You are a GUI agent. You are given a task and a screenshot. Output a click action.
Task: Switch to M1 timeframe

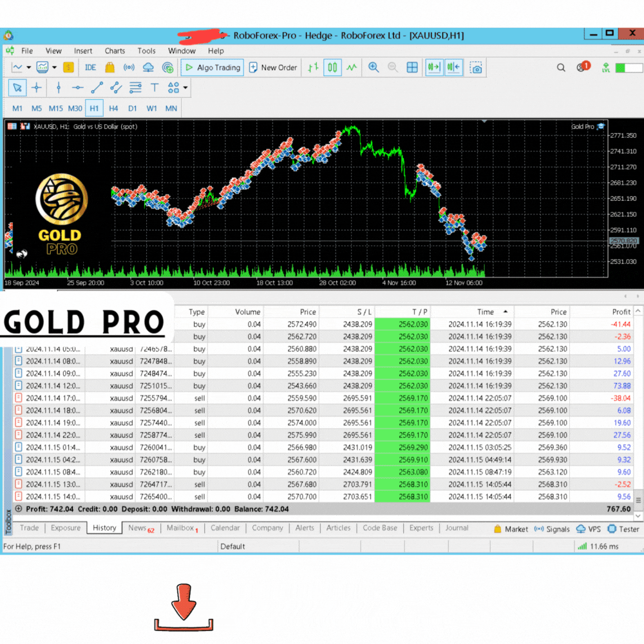(17, 108)
